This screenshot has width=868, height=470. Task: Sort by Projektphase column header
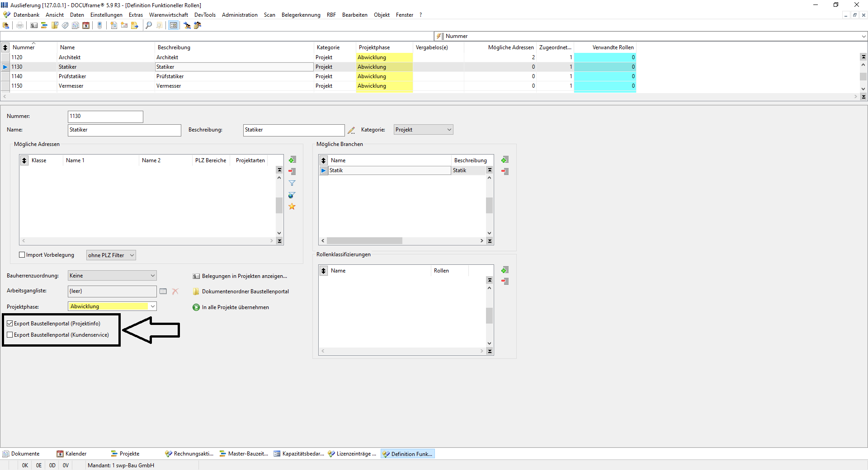pos(384,47)
